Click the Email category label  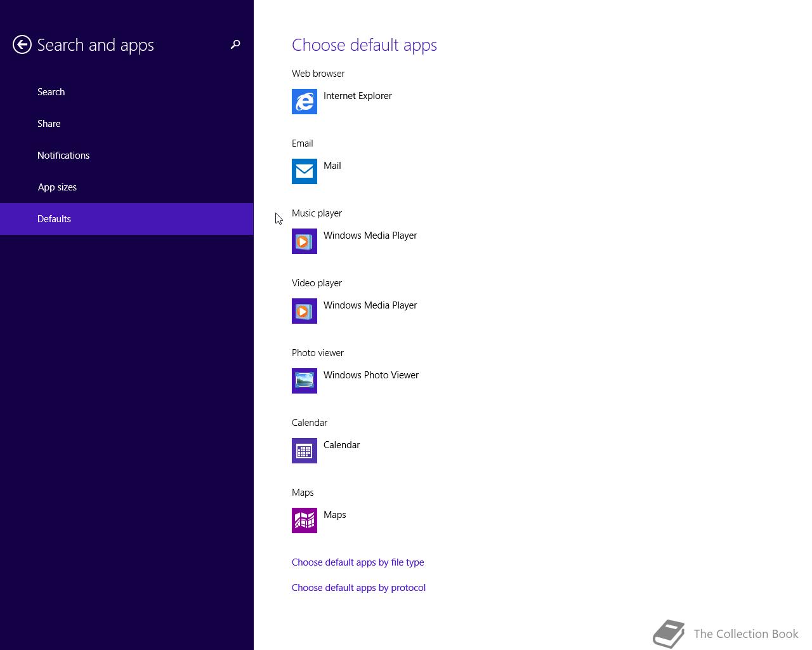pyautogui.click(x=303, y=143)
